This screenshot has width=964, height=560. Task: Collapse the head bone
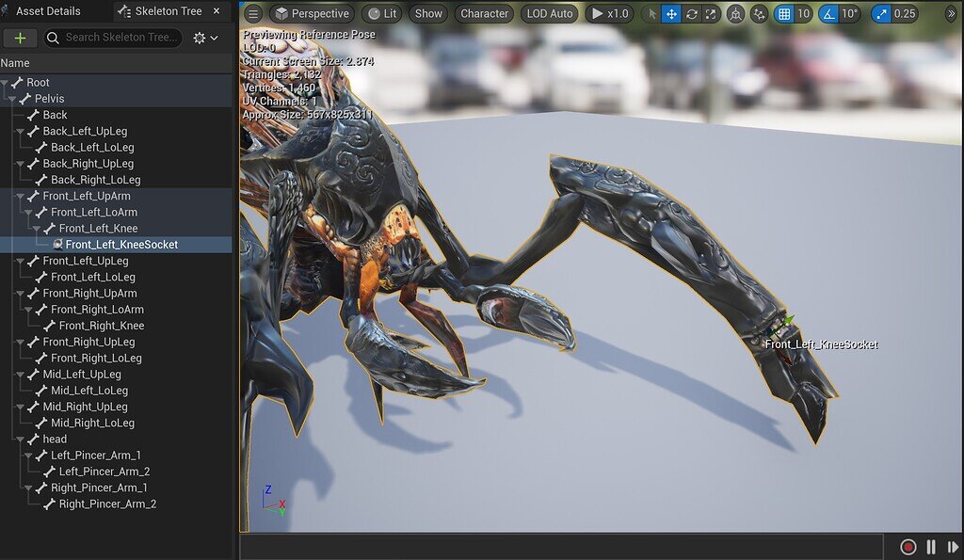[x=21, y=439]
